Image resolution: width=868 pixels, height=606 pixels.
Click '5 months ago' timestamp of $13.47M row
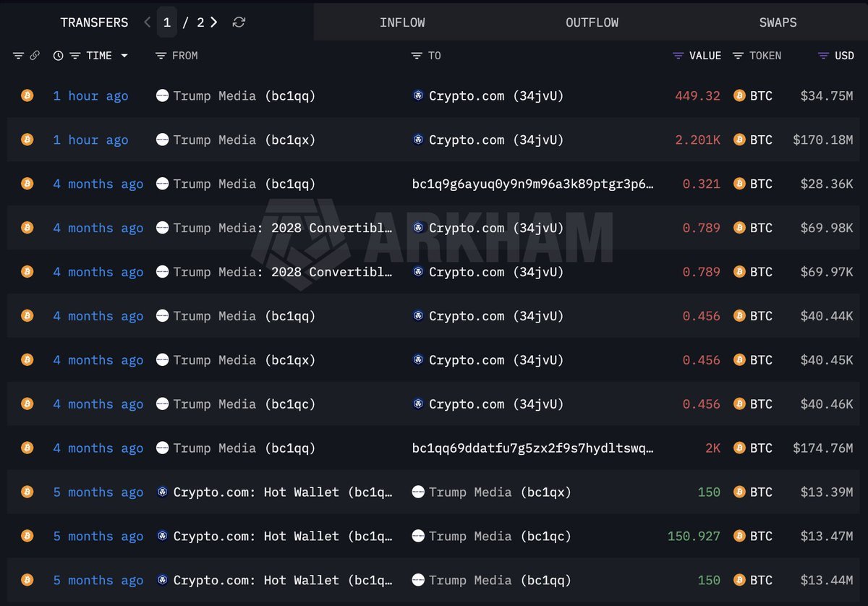click(x=98, y=536)
